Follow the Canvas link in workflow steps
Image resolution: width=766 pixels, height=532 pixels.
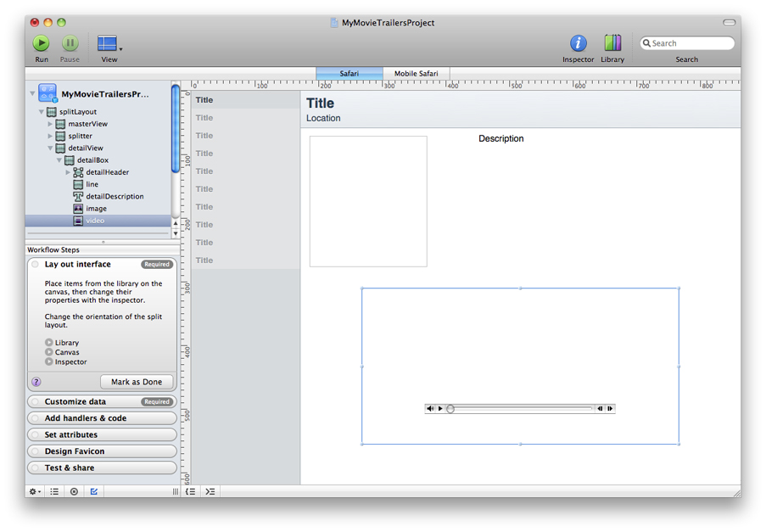pos(67,352)
